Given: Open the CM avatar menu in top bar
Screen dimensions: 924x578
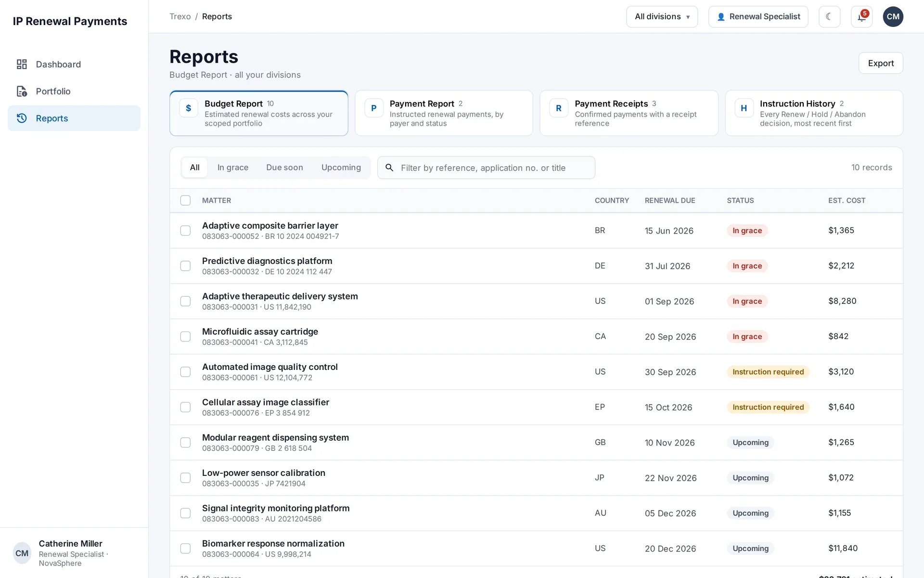Looking at the screenshot, I should pyautogui.click(x=893, y=16).
